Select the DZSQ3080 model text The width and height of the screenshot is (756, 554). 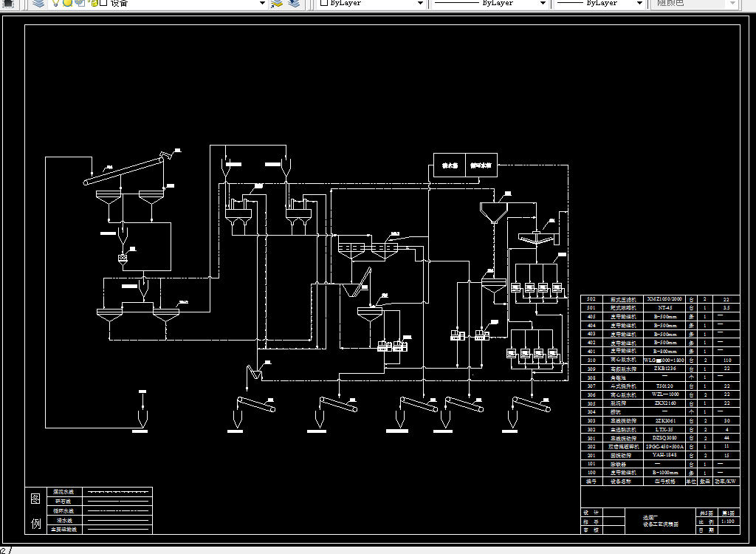pos(664,438)
